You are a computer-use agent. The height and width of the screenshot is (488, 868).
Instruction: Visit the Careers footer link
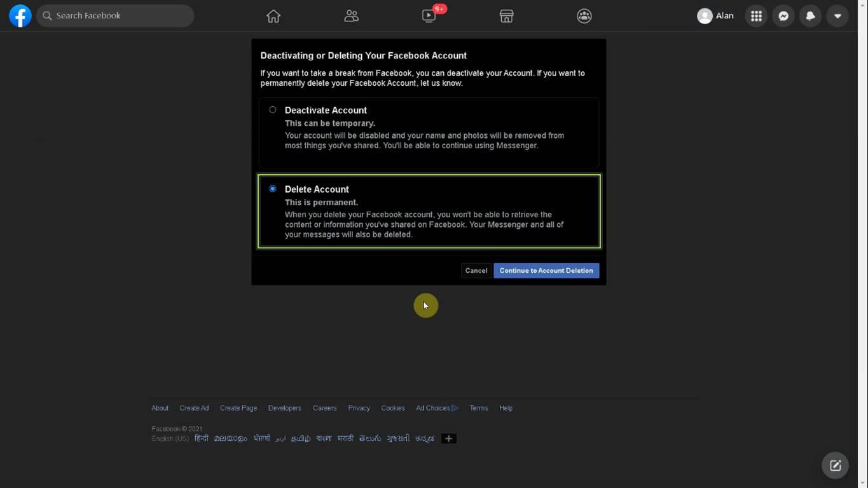click(325, 408)
